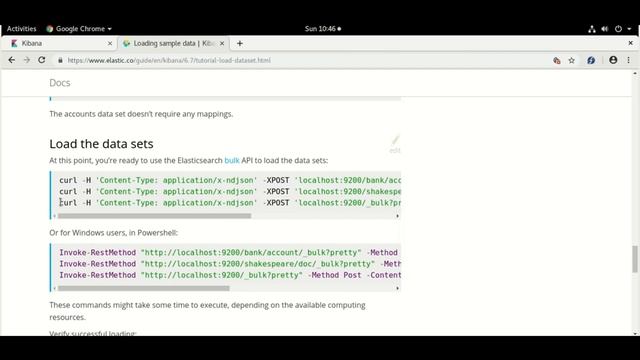Click the power icon in top bar

pyautogui.click(x=618, y=29)
